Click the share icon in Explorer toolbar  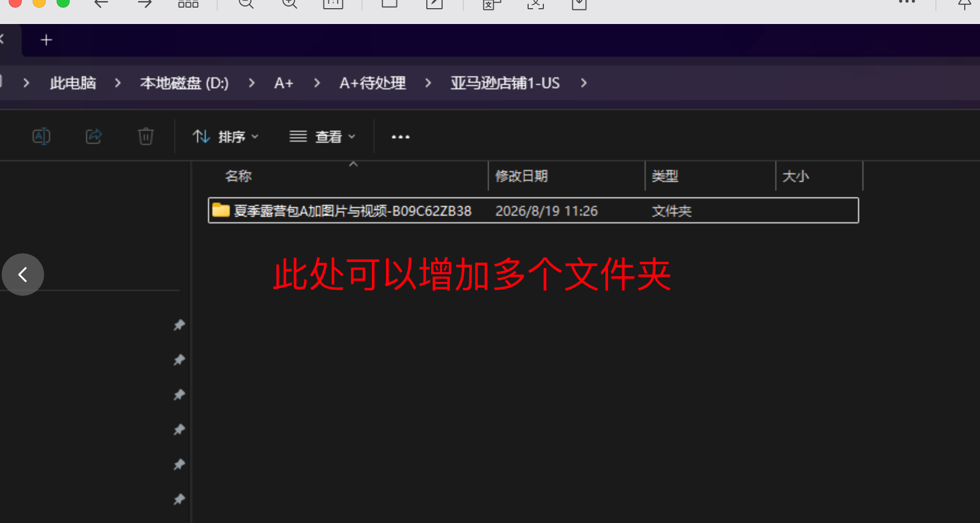pos(94,136)
